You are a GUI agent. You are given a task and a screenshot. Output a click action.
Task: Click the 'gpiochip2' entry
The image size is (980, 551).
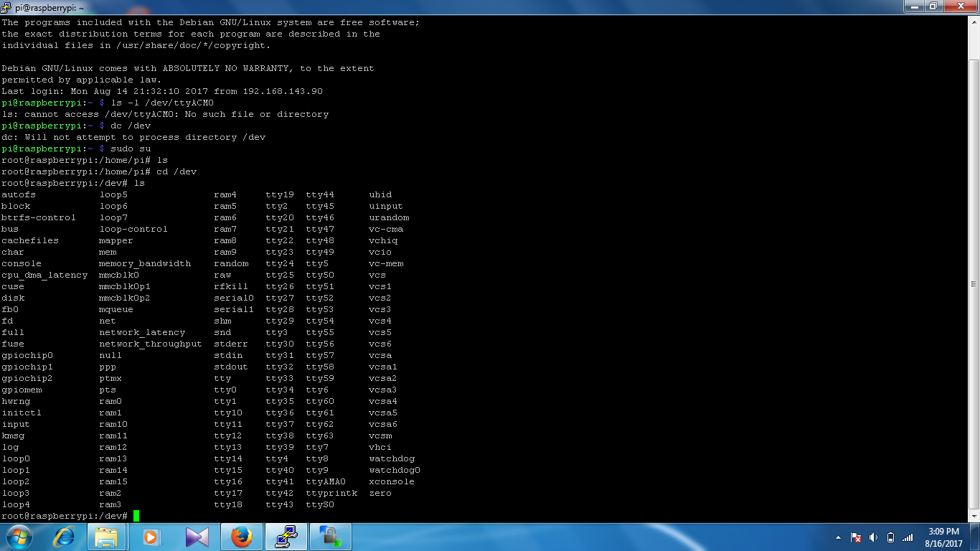(x=27, y=378)
